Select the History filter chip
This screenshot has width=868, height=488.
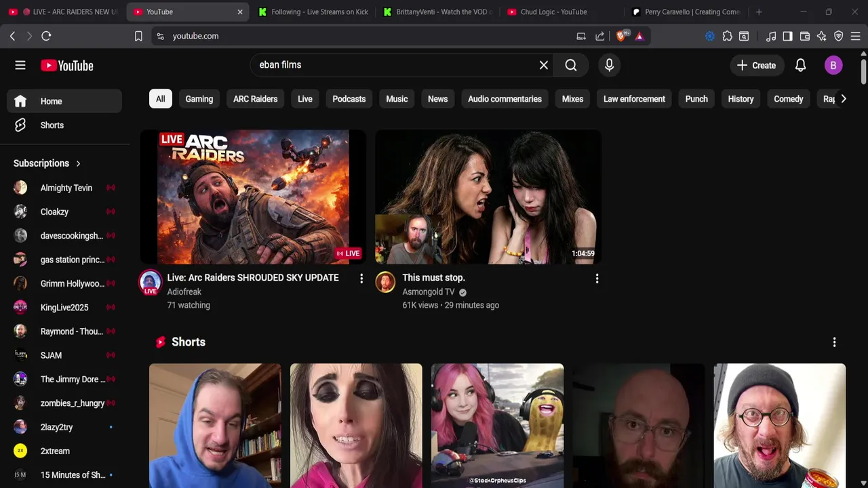741,99
